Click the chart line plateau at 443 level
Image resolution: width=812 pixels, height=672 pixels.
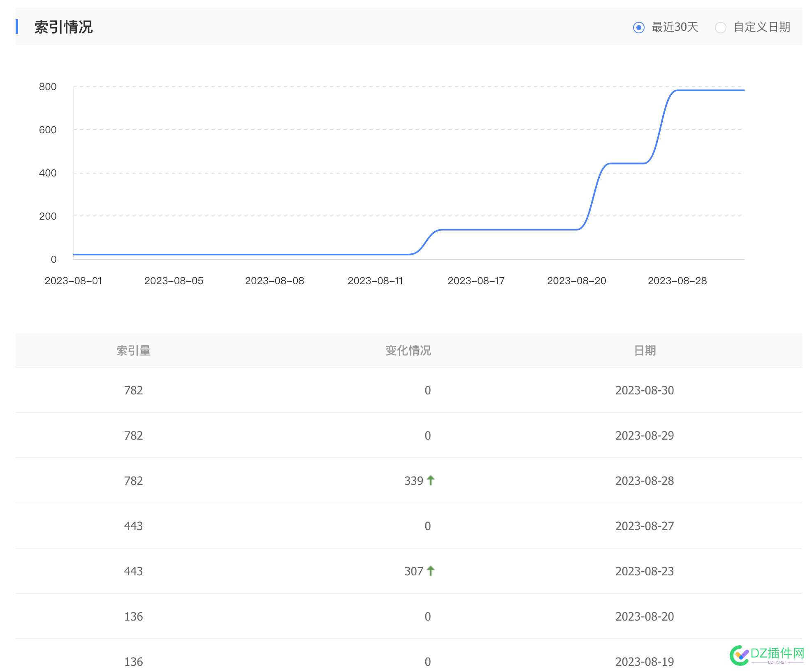click(x=627, y=163)
